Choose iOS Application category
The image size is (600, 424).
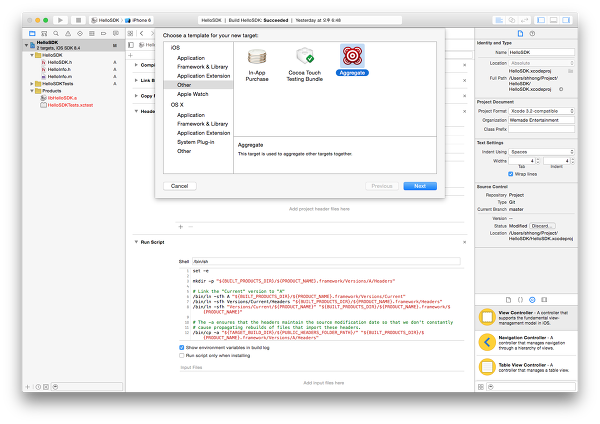pos(191,58)
